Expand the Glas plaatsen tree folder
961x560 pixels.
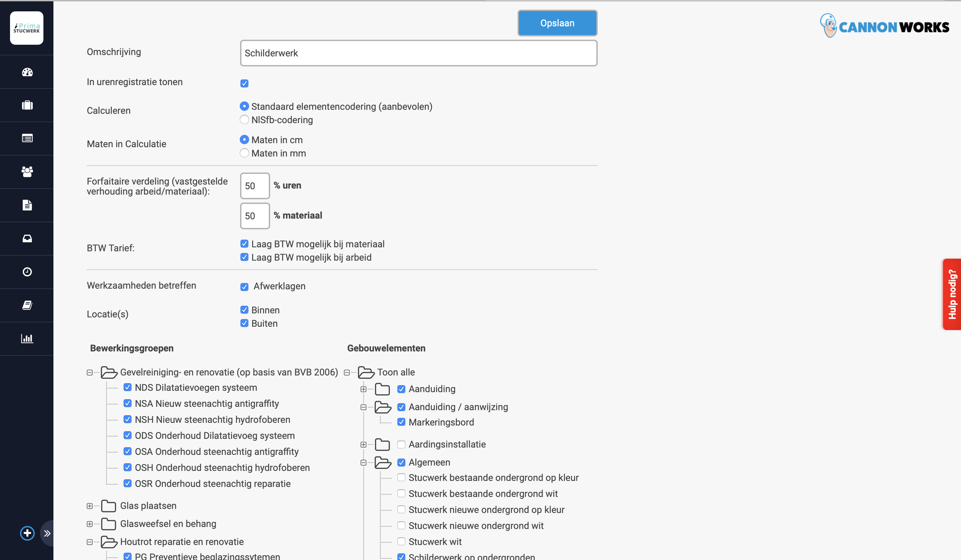point(89,506)
